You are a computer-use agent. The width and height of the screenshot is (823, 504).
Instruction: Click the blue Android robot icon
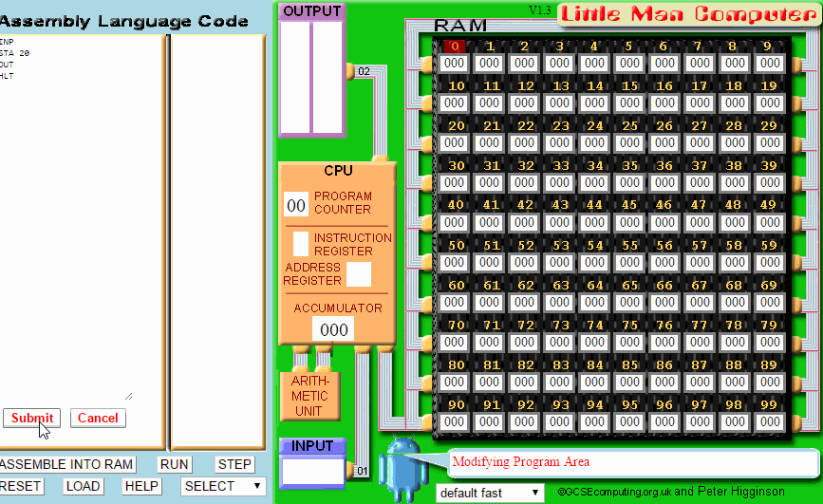pos(403,469)
